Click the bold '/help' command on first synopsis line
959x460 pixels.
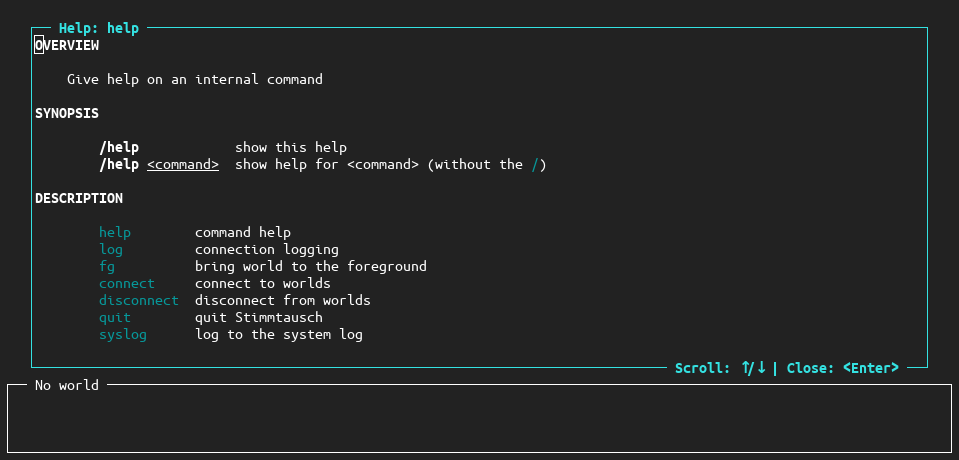119,147
